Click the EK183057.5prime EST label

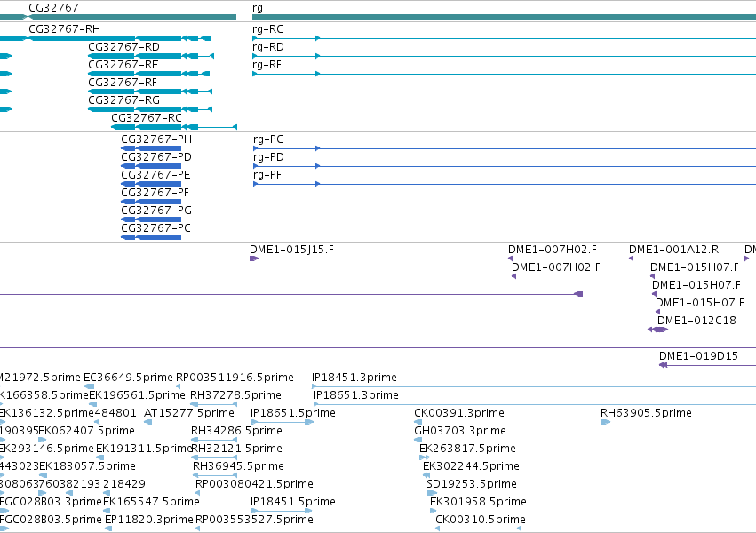pos(87,466)
